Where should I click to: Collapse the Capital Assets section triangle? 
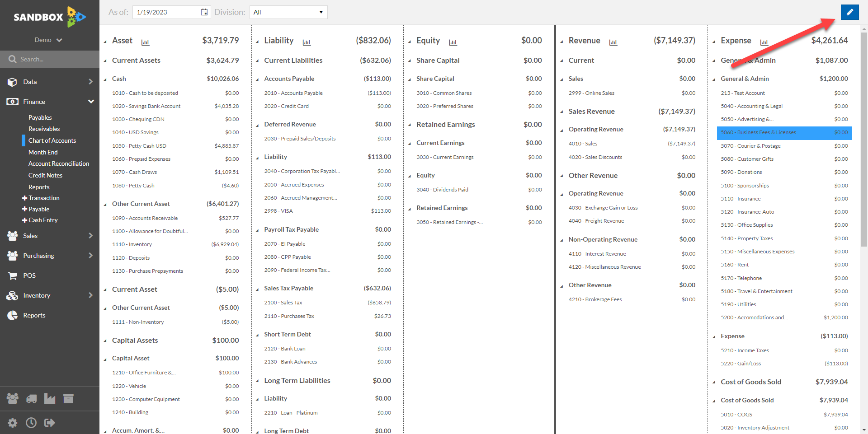point(105,341)
